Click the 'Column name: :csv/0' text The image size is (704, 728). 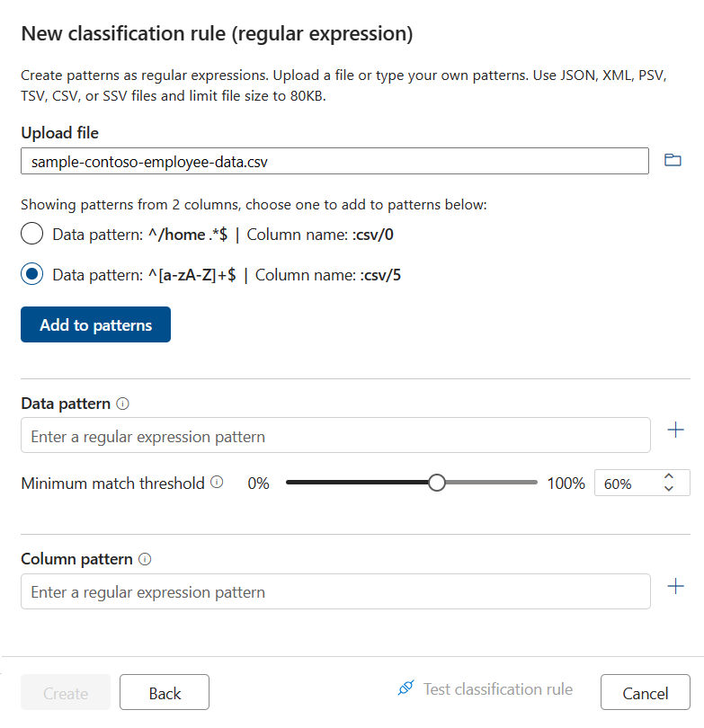coord(320,235)
